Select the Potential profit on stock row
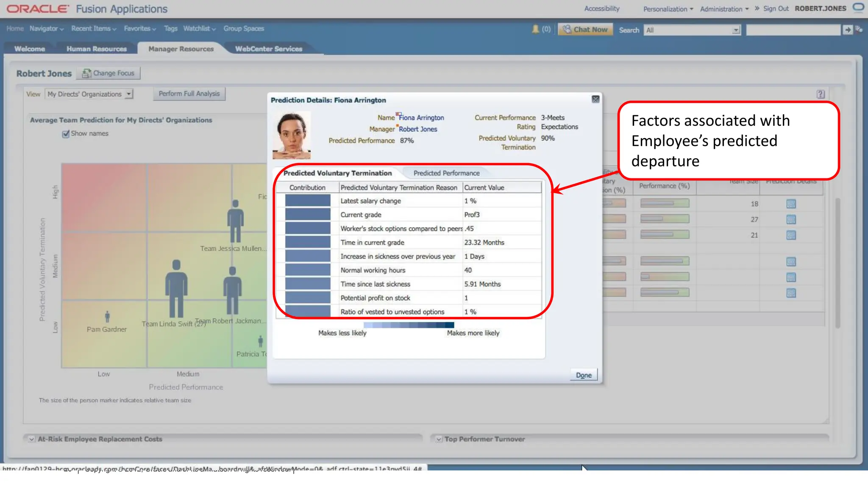 [409, 298]
